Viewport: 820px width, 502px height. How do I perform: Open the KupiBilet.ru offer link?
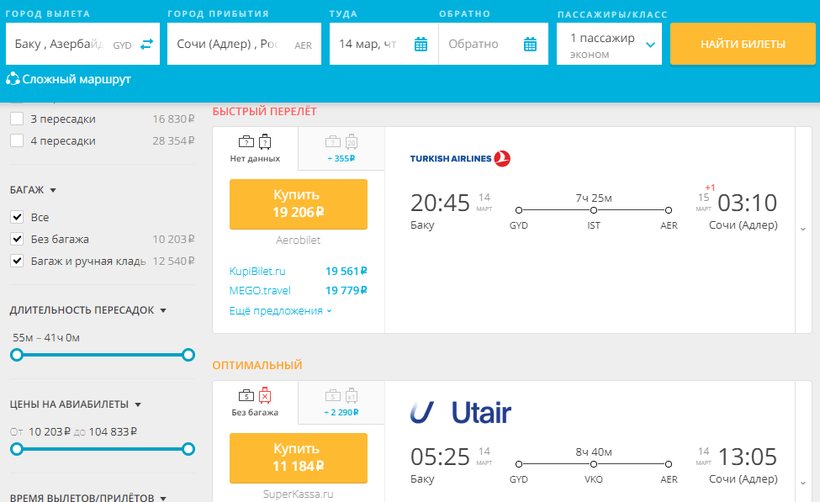click(257, 271)
